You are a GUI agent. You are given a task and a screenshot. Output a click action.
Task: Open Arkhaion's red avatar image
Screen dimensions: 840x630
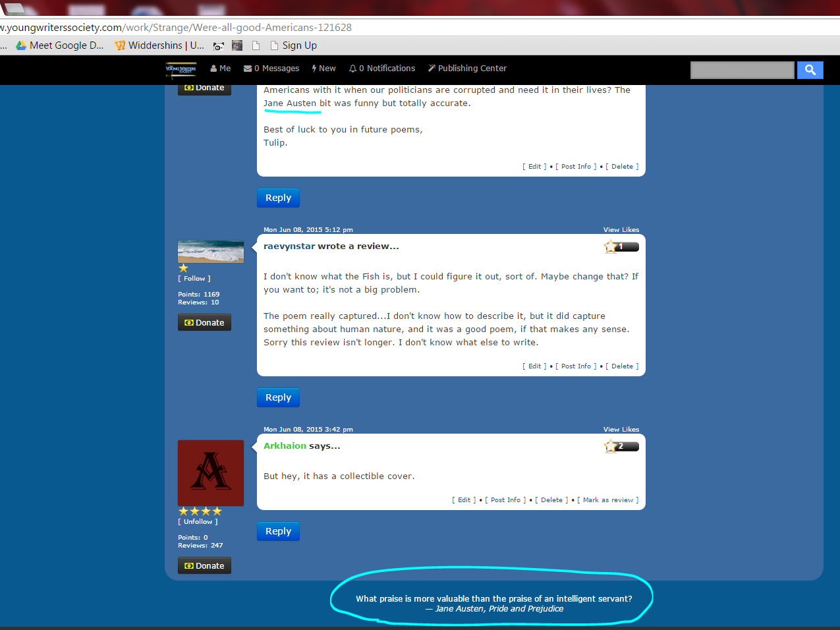click(x=211, y=473)
